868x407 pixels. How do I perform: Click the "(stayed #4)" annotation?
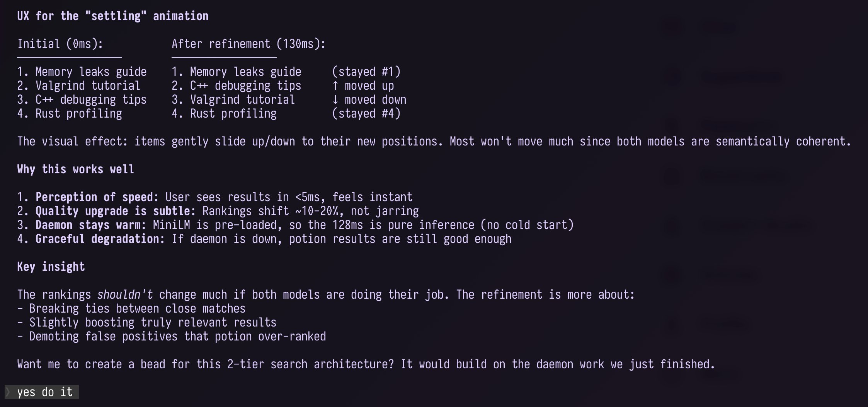tap(366, 113)
